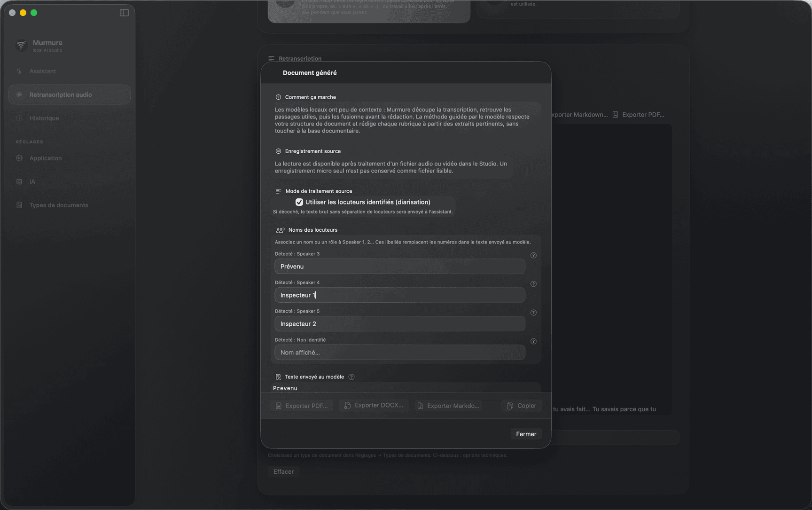Uncheck Utiliser les locuteurs identifiés checkbox
This screenshot has height=510, width=812.
pos(299,202)
